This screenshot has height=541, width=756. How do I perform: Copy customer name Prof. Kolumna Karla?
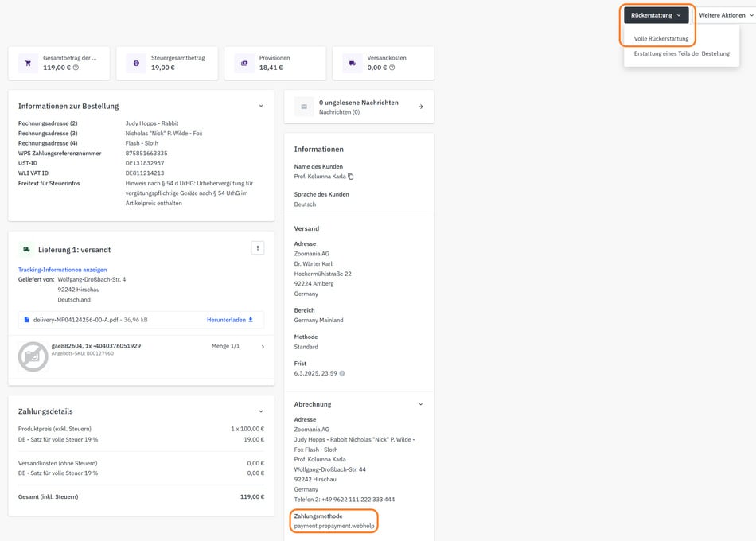coord(350,177)
